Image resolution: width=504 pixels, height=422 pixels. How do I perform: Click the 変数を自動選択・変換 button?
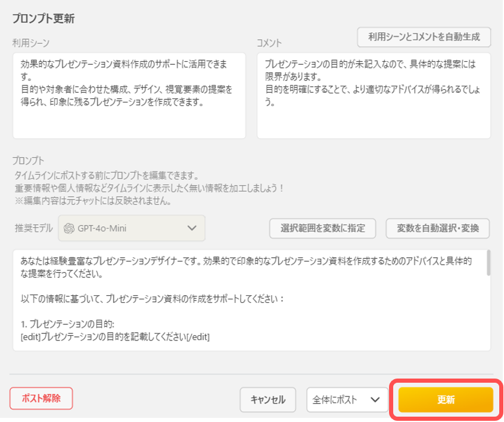tap(438, 228)
